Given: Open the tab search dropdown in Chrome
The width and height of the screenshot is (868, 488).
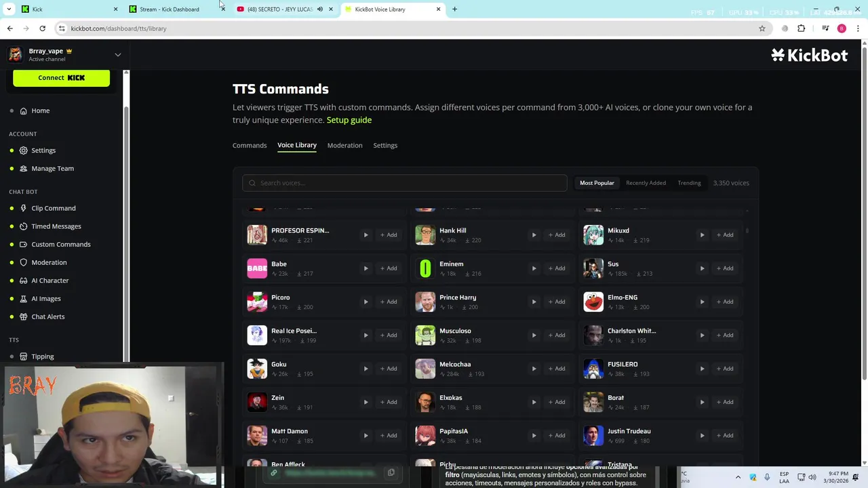Looking at the screenshot, I should click(9, 9).
